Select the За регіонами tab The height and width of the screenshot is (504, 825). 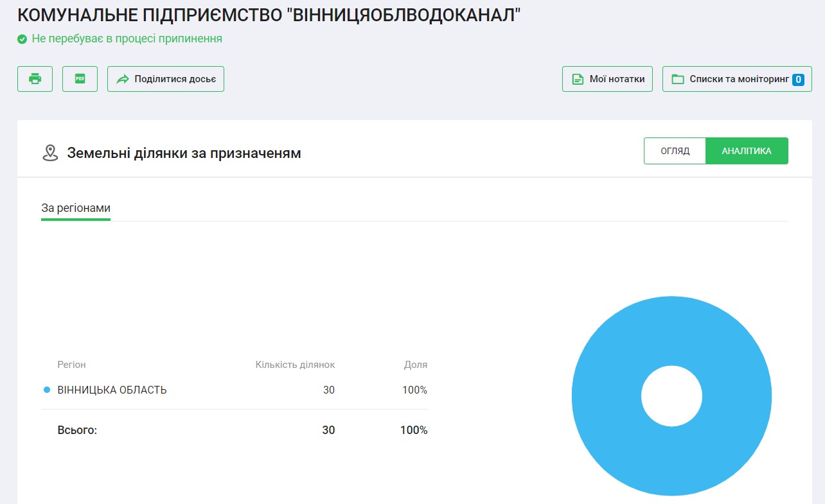(76, 209)
